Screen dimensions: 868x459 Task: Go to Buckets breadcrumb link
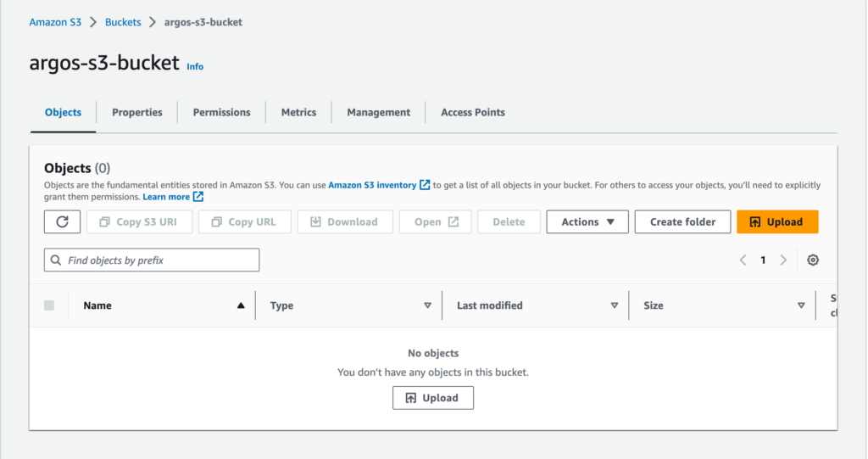[x=123, y=22]
